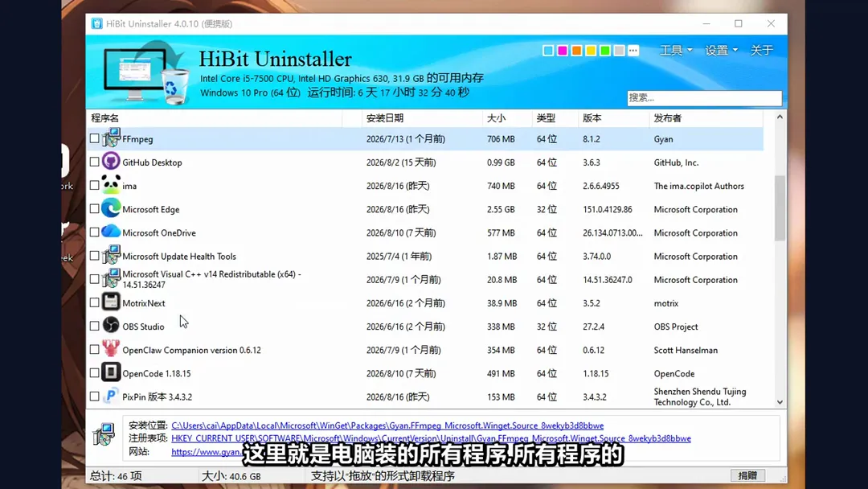Click the Visual C++ Redistributable icon
The height and width of the screenshot is (489, 868).
[x=111, y=278]
